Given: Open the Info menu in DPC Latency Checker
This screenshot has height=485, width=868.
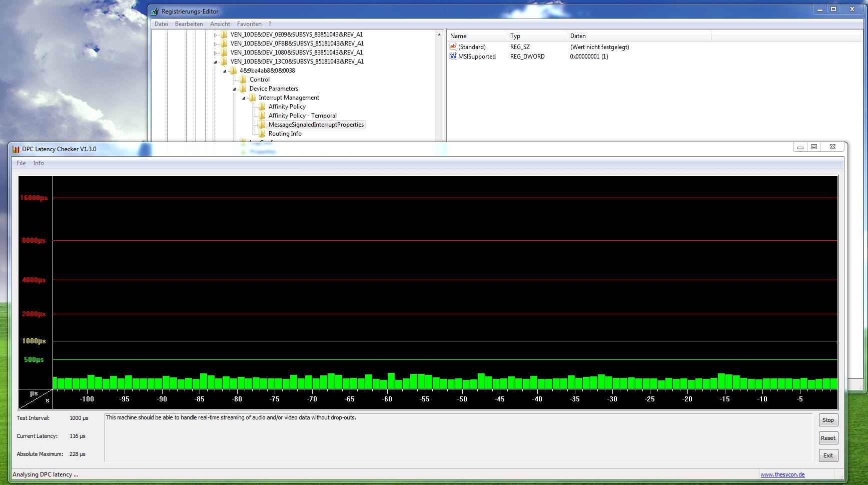Looking at the screenshot, I should coord(38,163).
